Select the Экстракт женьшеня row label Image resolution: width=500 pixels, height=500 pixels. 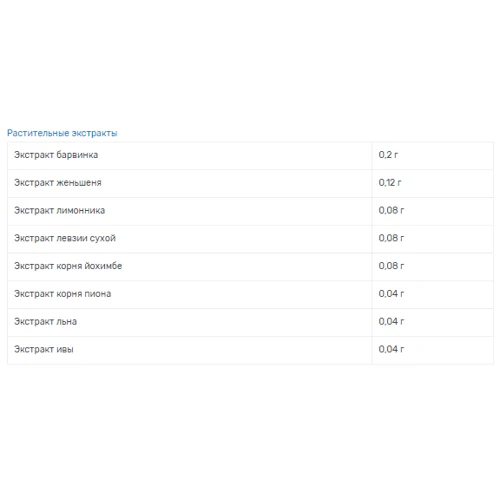(x=58, y=183)
